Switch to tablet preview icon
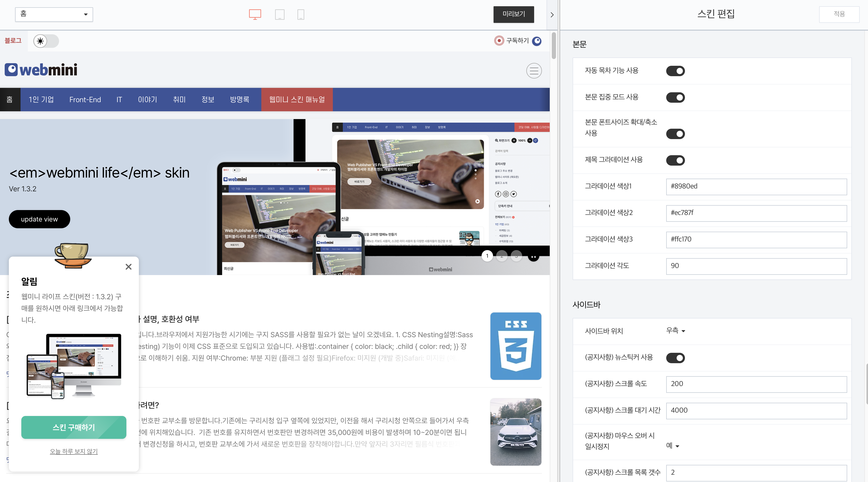 [279, 14]
